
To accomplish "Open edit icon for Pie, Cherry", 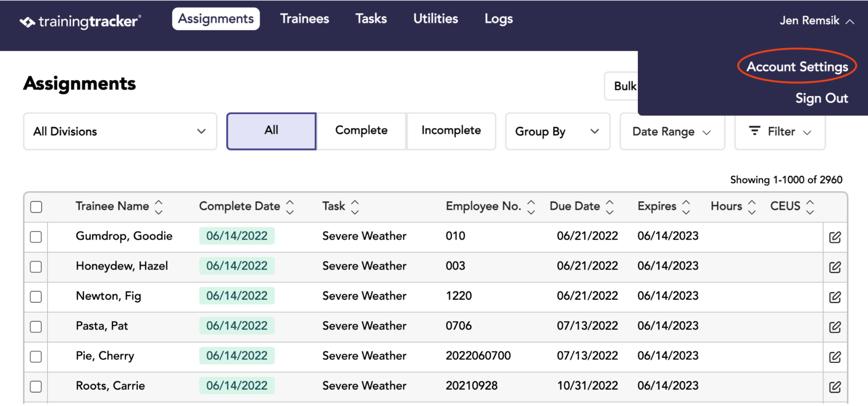I will [x=835, y=357].
